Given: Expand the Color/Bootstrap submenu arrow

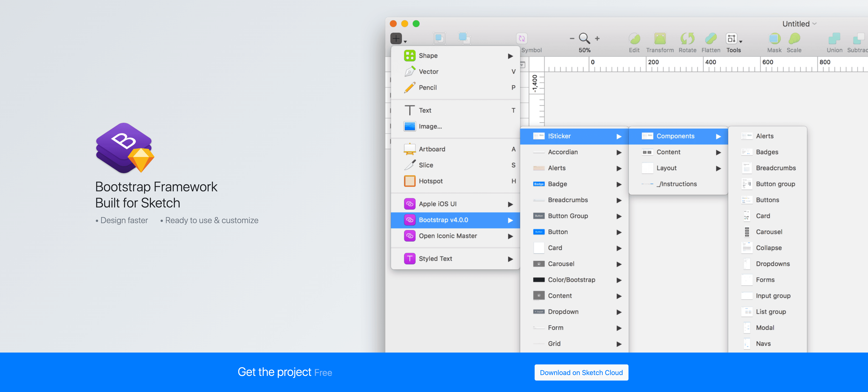Looking at the screenshot, I should 619,280.
